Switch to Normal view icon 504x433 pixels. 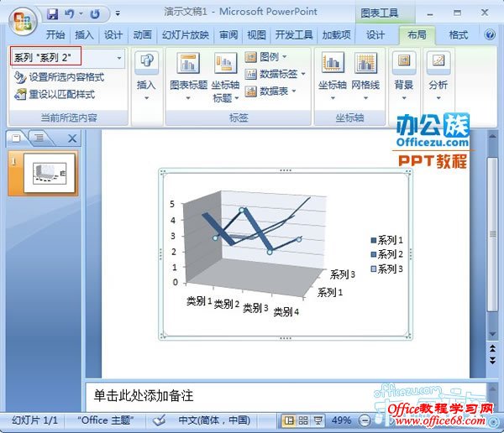(289, 420)
